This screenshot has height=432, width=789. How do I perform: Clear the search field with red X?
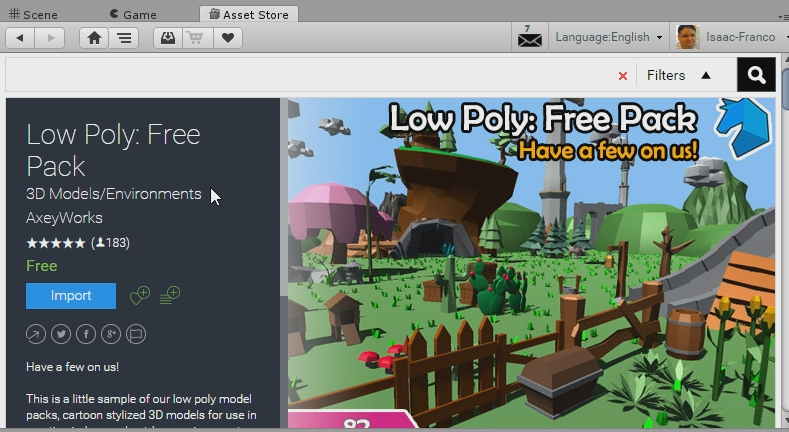[623, 76]
